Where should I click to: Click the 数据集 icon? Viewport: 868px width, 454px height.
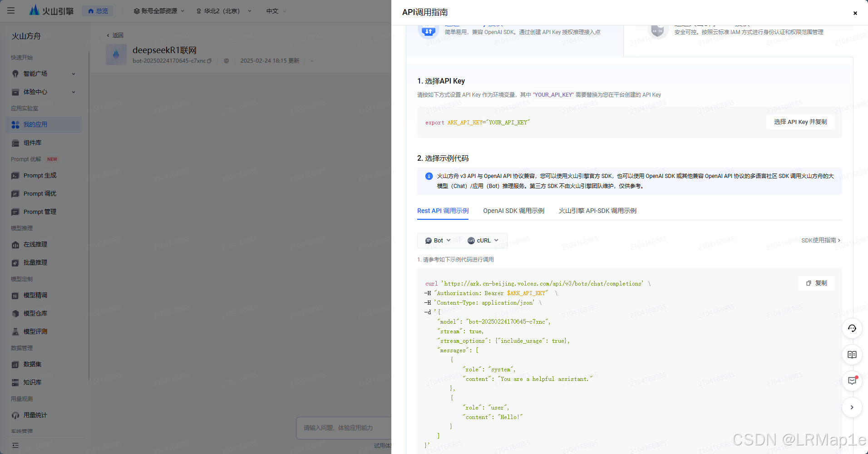point(15,365)
